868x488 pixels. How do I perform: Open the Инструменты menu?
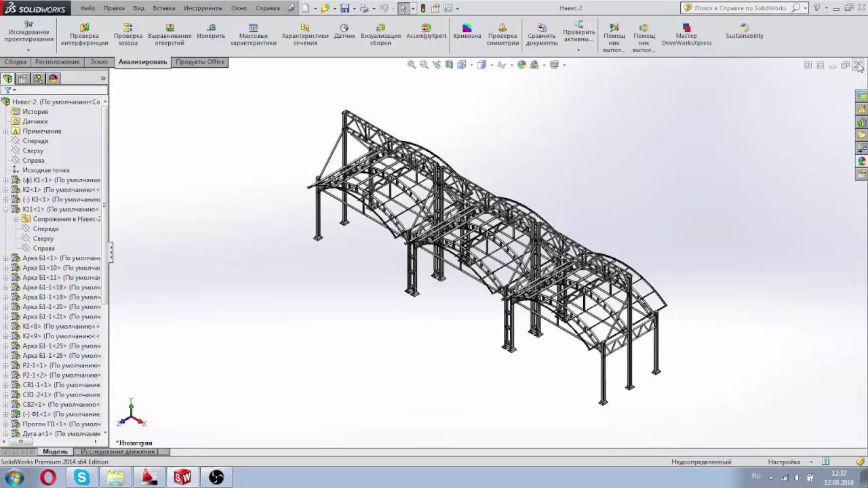tap(203, 8)
